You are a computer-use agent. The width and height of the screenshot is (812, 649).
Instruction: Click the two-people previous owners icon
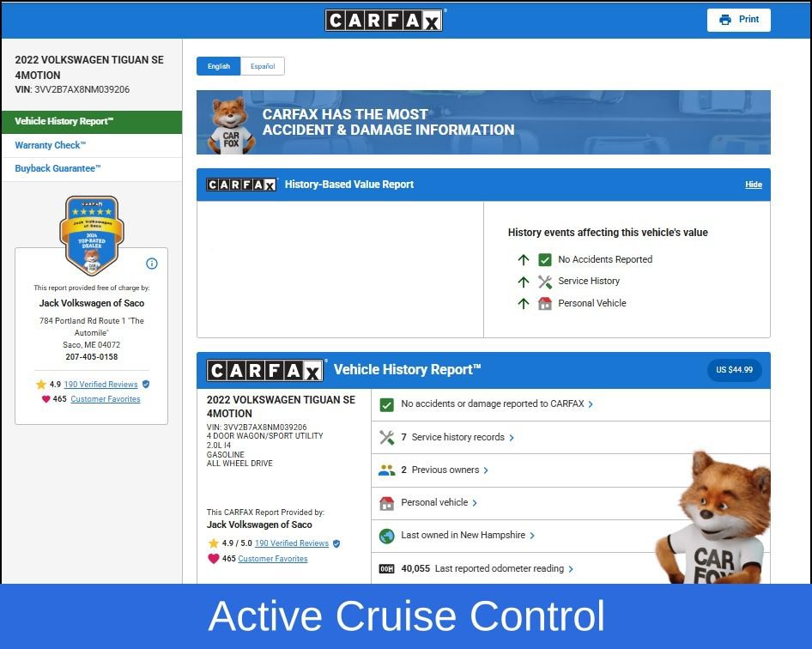(x=386, y=470)
